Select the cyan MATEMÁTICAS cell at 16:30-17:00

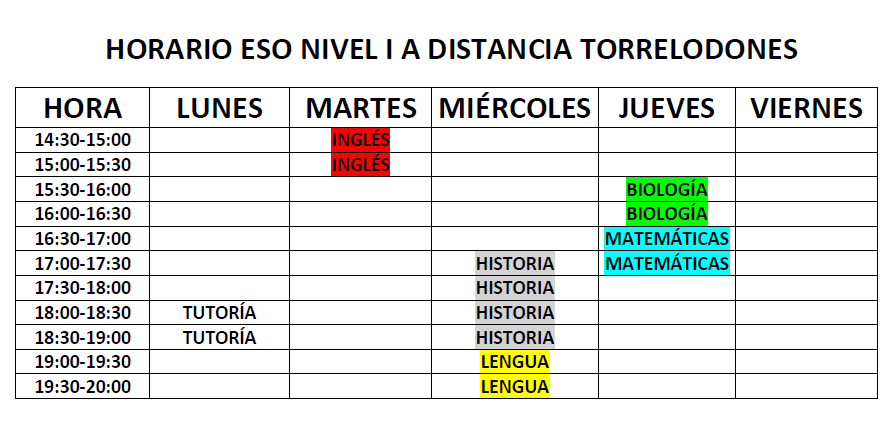pos(667,239)
